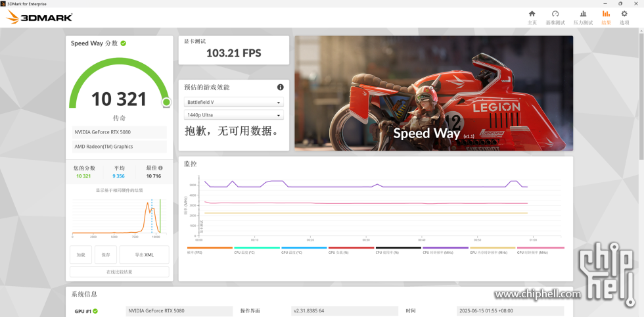Open the Battlefield V game dropdown
Image resolution: width=644 pixels, height=317 pixels.
(x=234, y=102)
